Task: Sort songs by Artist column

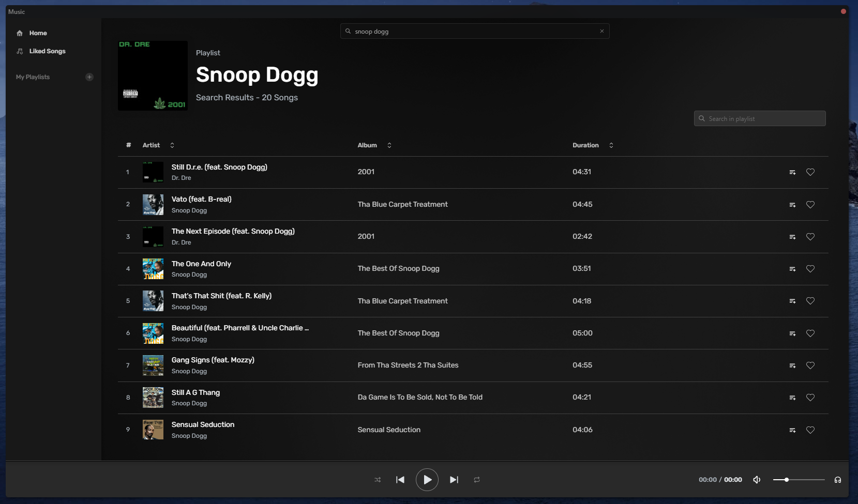Action: click(x=172, y=145)
